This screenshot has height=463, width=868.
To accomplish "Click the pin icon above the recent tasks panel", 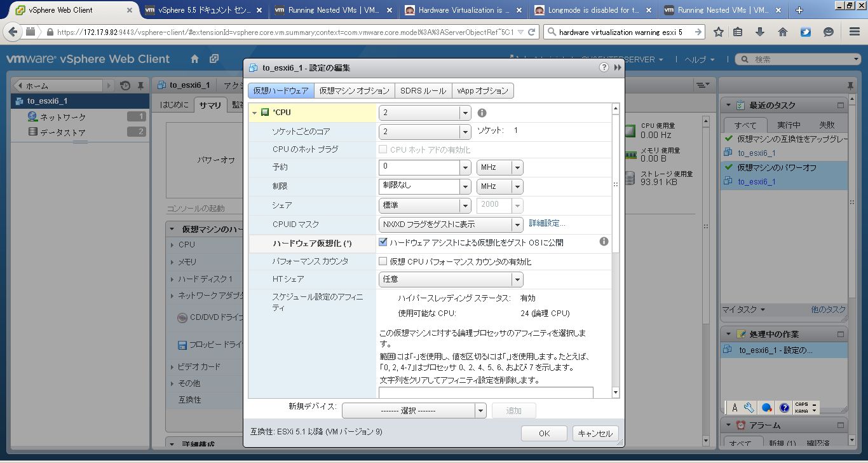I will (x=850, y=85).
